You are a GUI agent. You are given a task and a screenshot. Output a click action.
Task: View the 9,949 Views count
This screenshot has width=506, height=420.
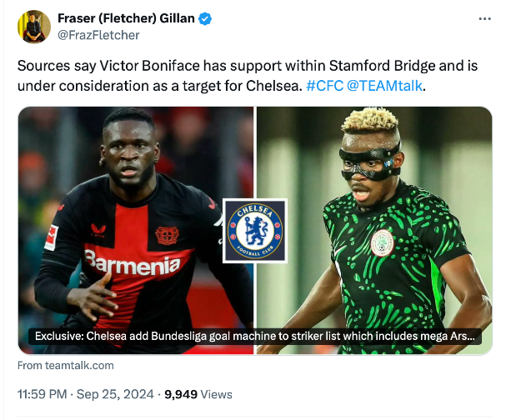(198, 393)
